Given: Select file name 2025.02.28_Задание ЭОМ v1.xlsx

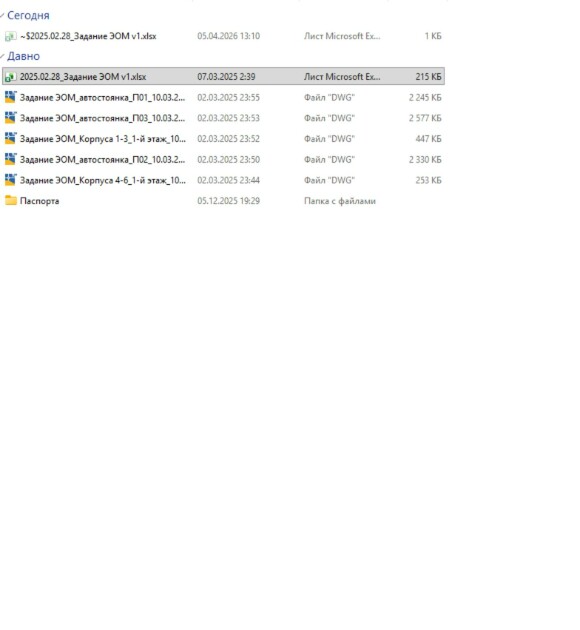Looking at the screenshot, I should tap(83, 77).
